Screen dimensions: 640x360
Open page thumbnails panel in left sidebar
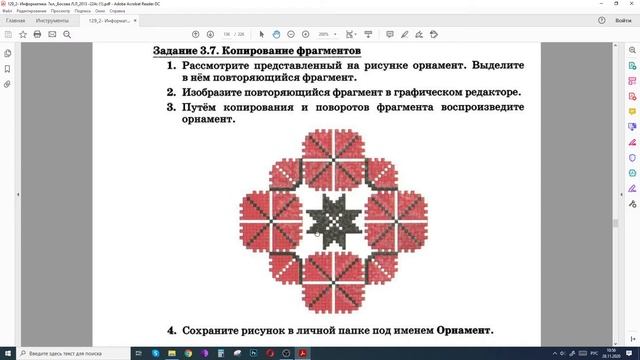7,53
